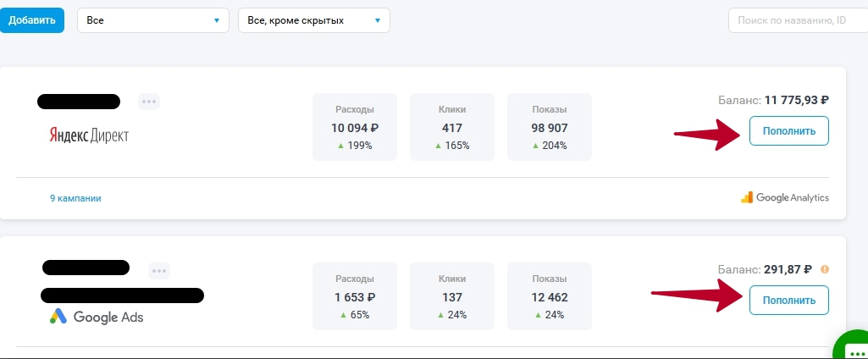Click the Google Analytics logo
This screenshot has height=359, width=868.
[784, 197]
